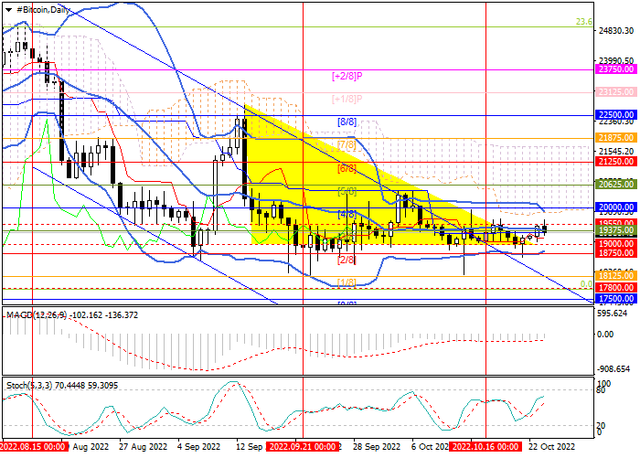Viewport: 640px width, 457px height.
Task: Select the 20000.00 blue price label
Action: [616, 208]
